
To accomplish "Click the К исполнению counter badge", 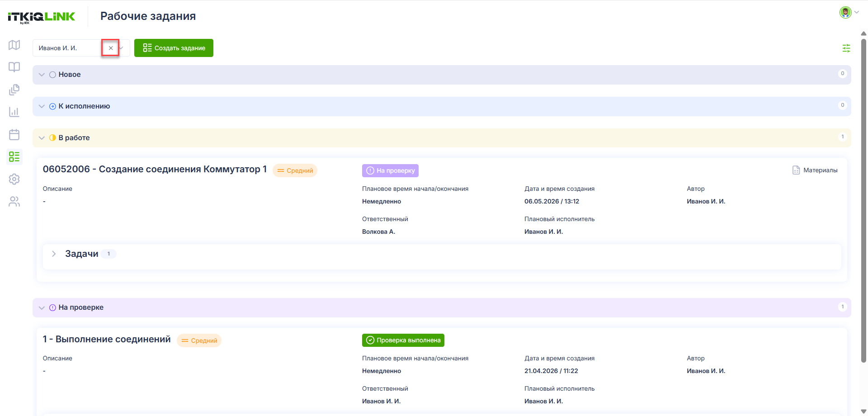I will [842, 105].
